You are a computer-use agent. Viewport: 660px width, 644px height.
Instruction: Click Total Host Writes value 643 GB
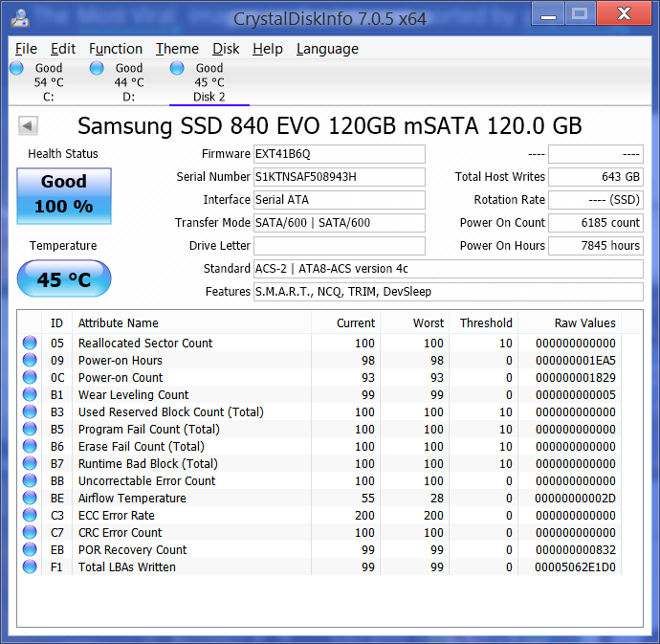click(596, 177)
